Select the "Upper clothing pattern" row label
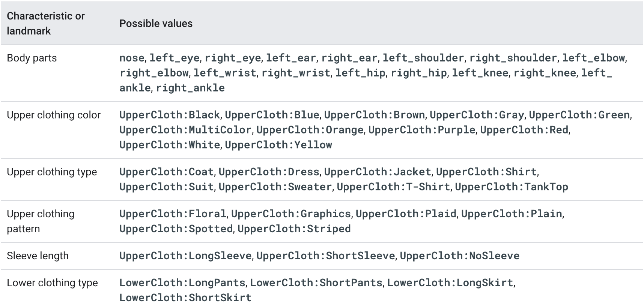Viewport: 644px width, 308px height. coord(41,221)
